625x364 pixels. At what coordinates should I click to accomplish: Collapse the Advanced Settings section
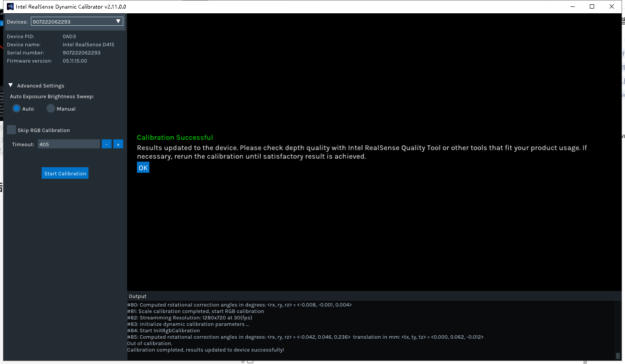(x=11, y=85)
